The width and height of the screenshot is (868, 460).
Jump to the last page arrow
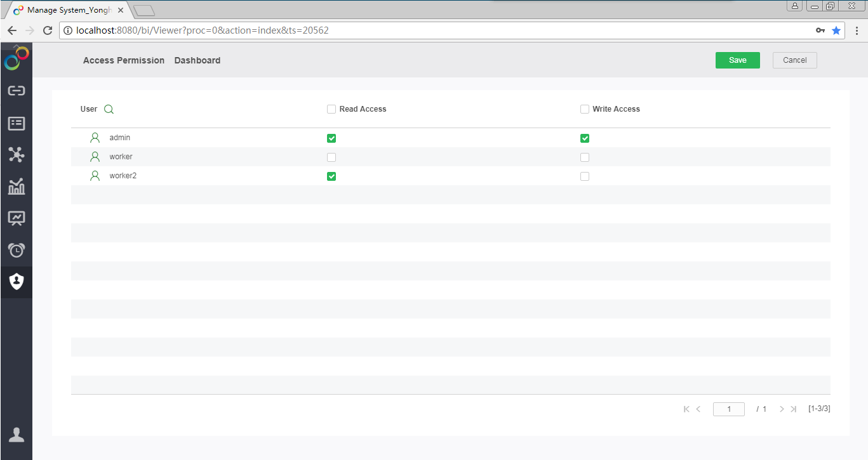793,409
